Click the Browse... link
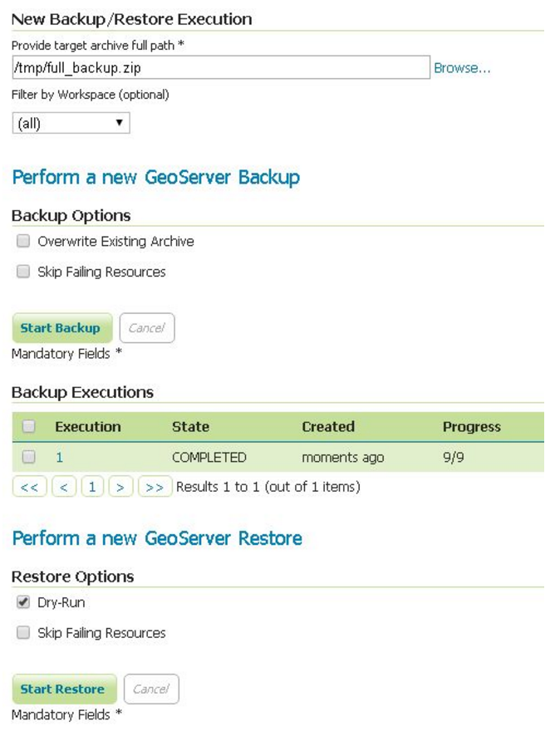The height and width of the screenshot is (736, 560). [462, 68]
